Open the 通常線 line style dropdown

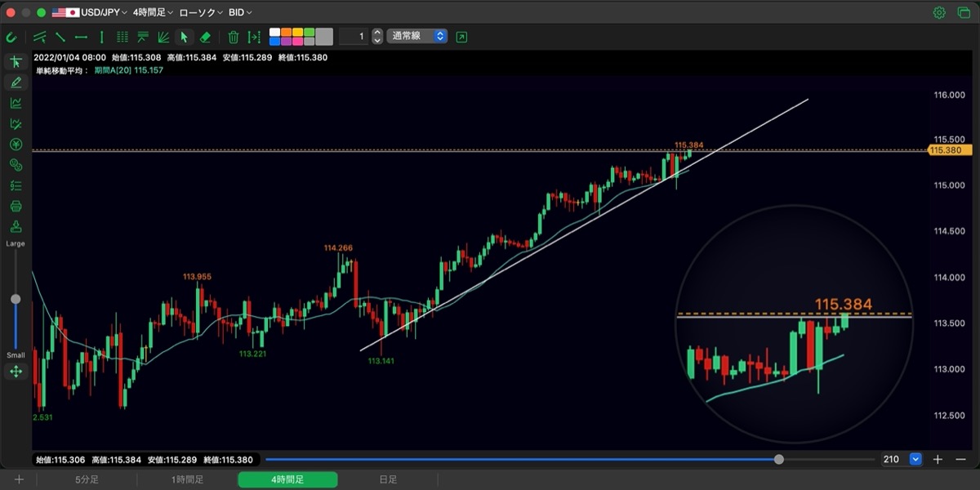[416, 37]
